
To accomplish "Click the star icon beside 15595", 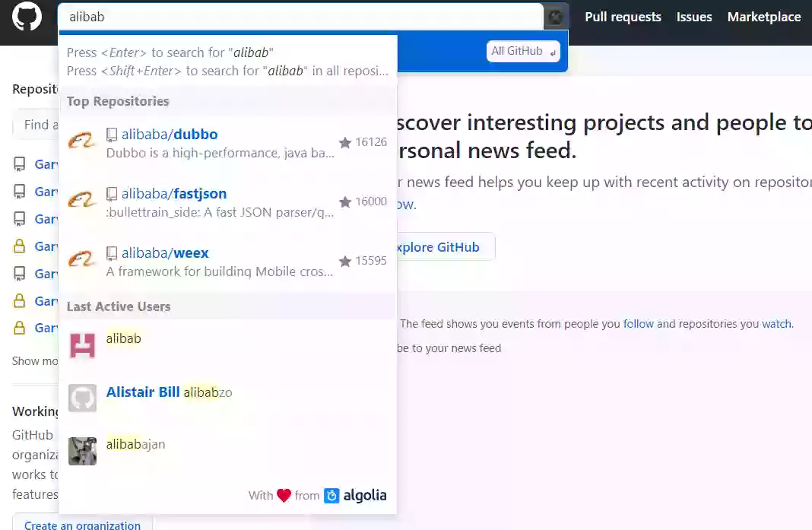I will [x=345, y=261].
